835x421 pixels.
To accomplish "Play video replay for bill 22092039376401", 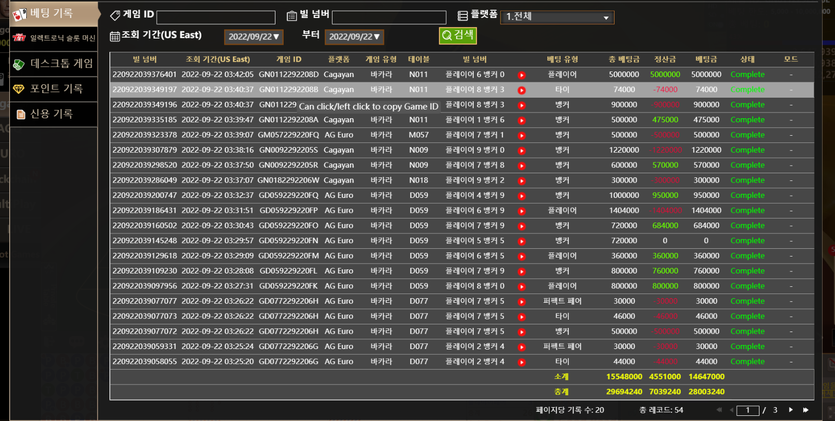I will click(521, 76).
